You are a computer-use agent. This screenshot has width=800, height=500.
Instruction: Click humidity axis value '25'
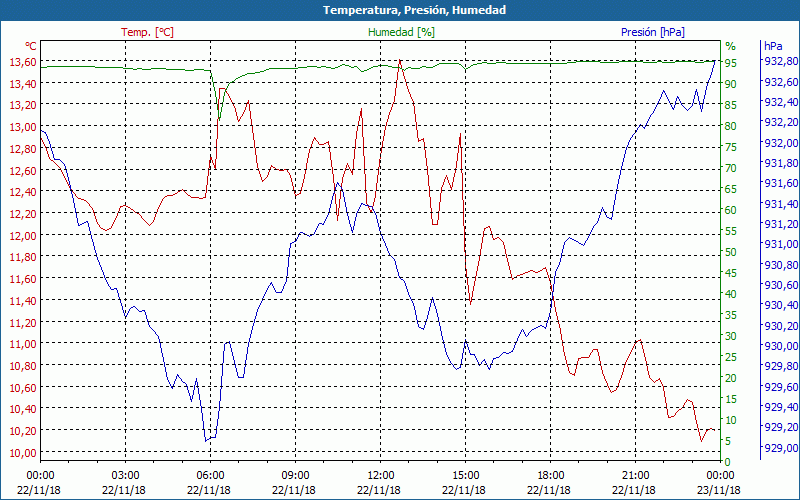pos(731,357)
